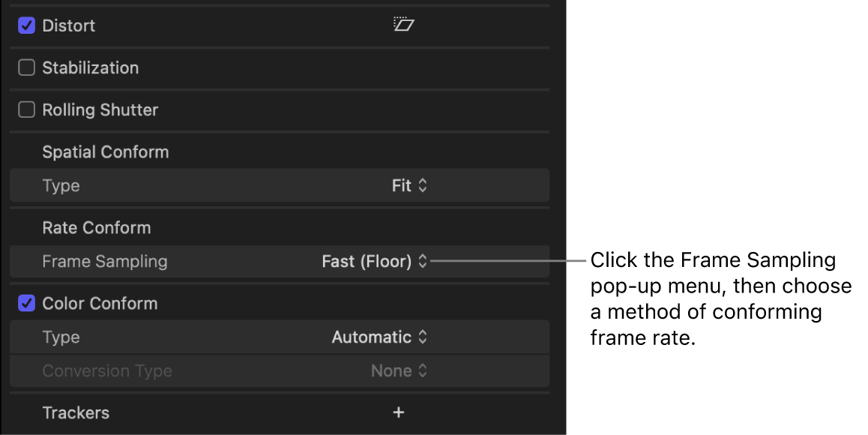Select the Spatial Conform section heading

pos(105,151)
